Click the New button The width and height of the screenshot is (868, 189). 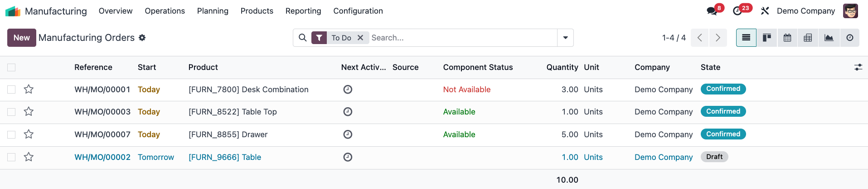click(21, 38)
